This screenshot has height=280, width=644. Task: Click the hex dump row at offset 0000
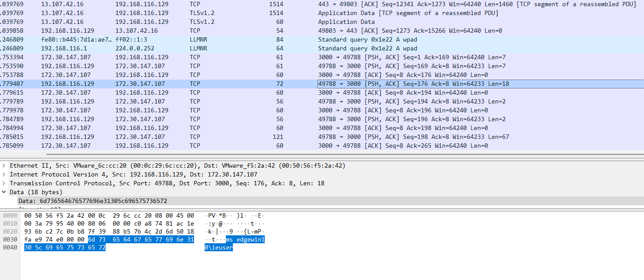coord(109,215)
